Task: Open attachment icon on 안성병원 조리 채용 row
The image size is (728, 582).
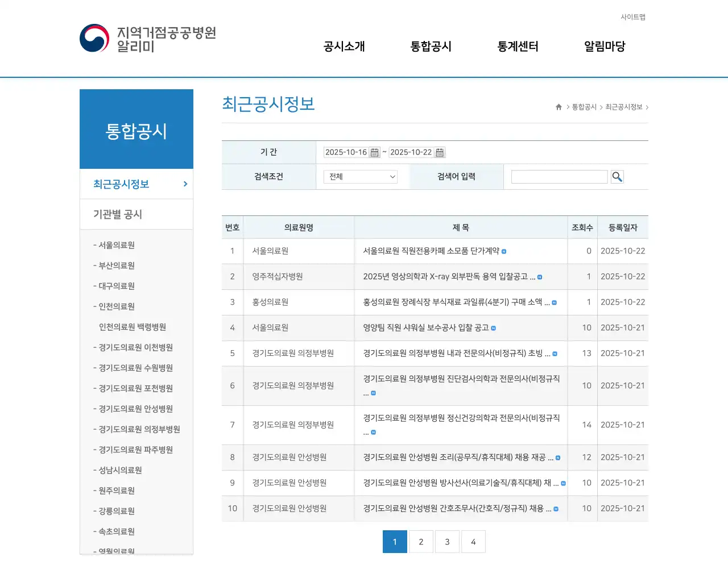Action: 557,458
